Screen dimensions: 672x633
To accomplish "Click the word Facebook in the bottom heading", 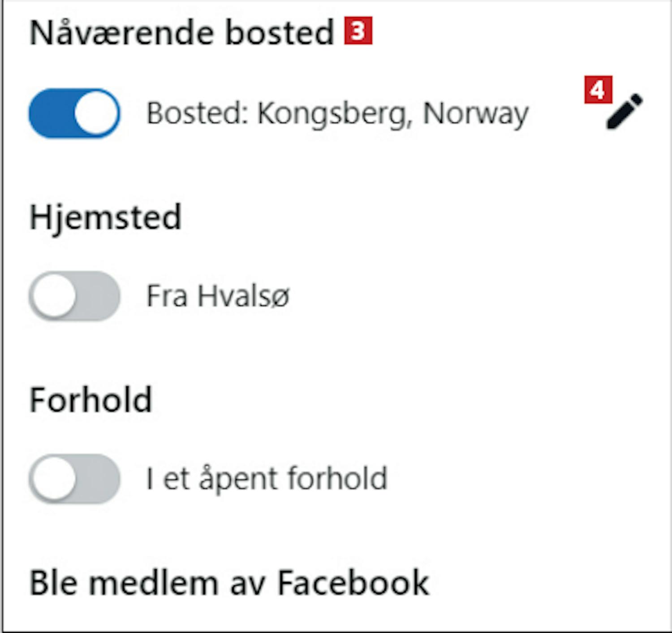I will tap(353, 582).
